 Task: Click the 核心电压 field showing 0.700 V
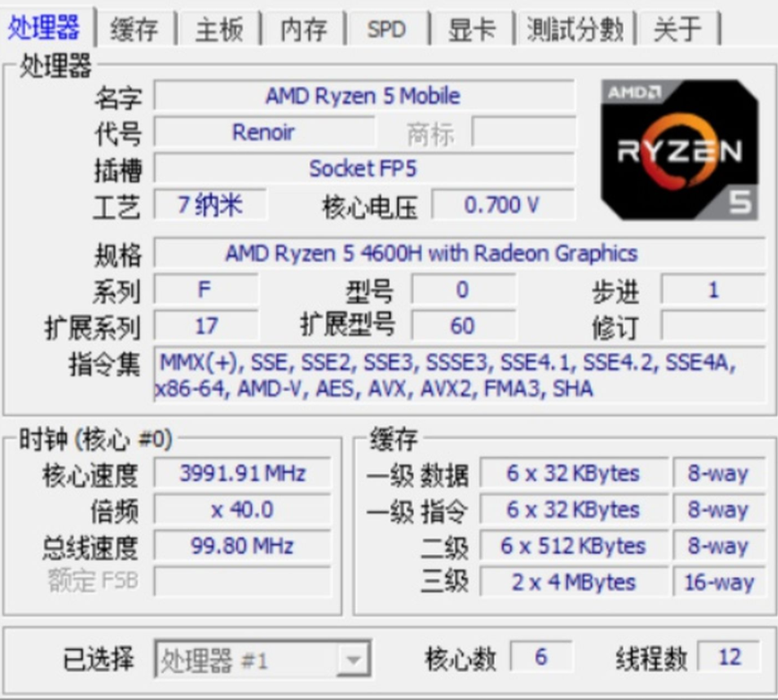[x=502, y=203]
